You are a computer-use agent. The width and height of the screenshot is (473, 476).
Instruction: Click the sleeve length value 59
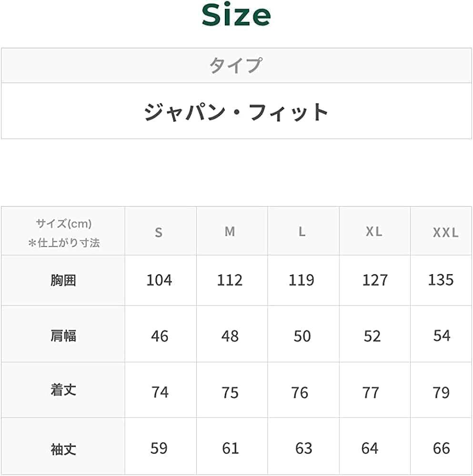pos(159,448)
